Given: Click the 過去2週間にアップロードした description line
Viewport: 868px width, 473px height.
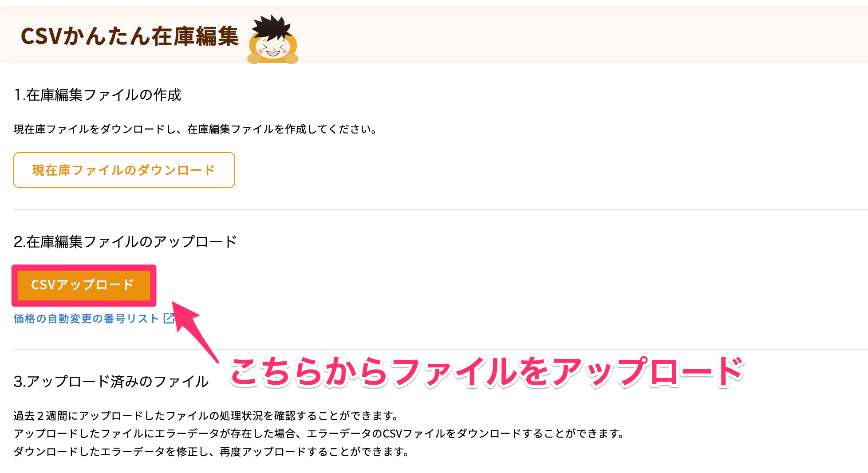Looking at the screenshot, I should 206,416.
